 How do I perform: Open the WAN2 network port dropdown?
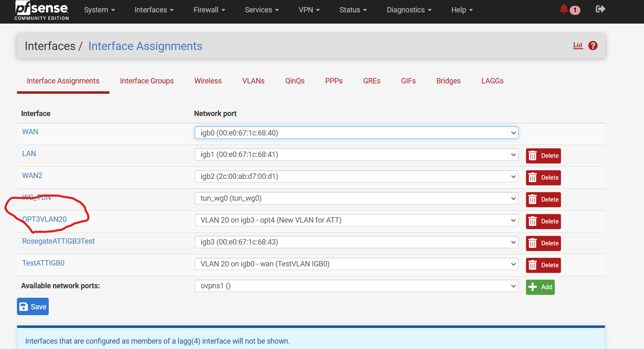coord(357,176)
